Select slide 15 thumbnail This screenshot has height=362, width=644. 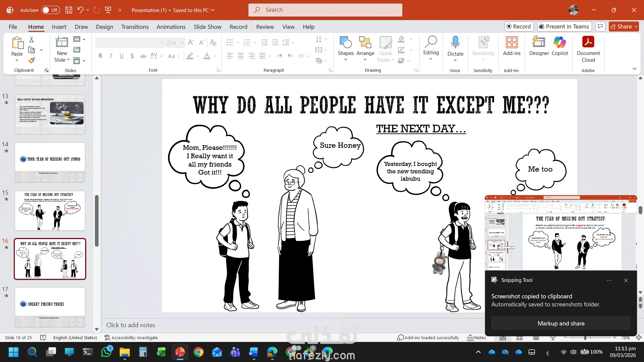coord(50,210)
